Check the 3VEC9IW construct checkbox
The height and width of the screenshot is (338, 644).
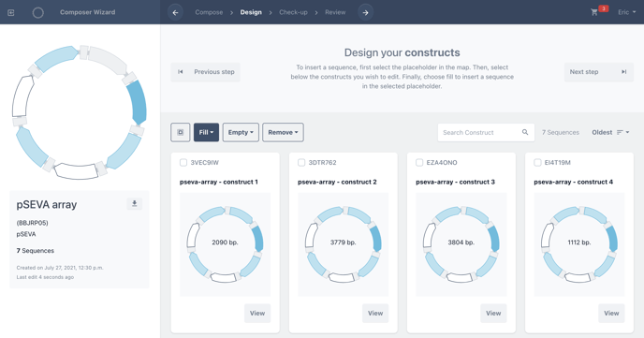coord(183,163)
